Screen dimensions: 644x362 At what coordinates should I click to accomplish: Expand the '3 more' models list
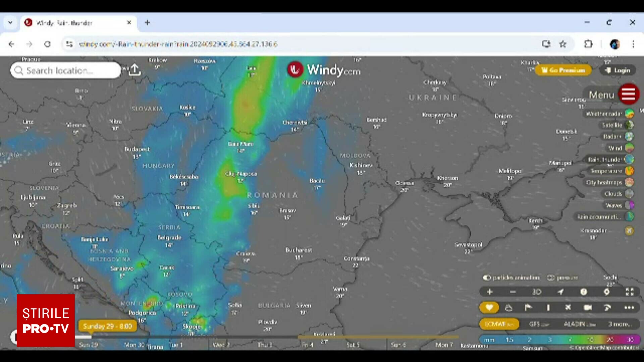[x=620, y=324]
